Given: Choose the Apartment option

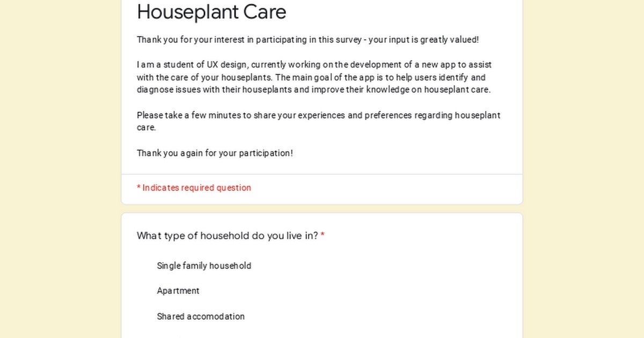Looking at the screenshot, I should (x=178, y=291).
